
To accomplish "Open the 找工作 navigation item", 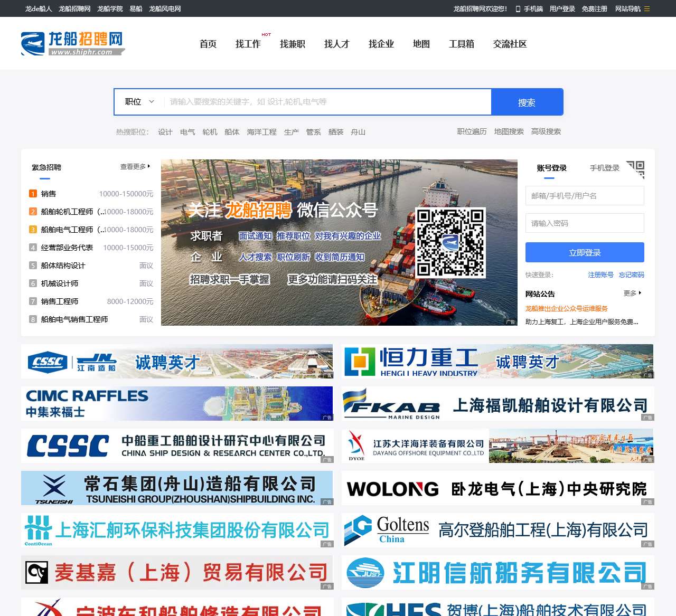I will [x=248, y=44].
